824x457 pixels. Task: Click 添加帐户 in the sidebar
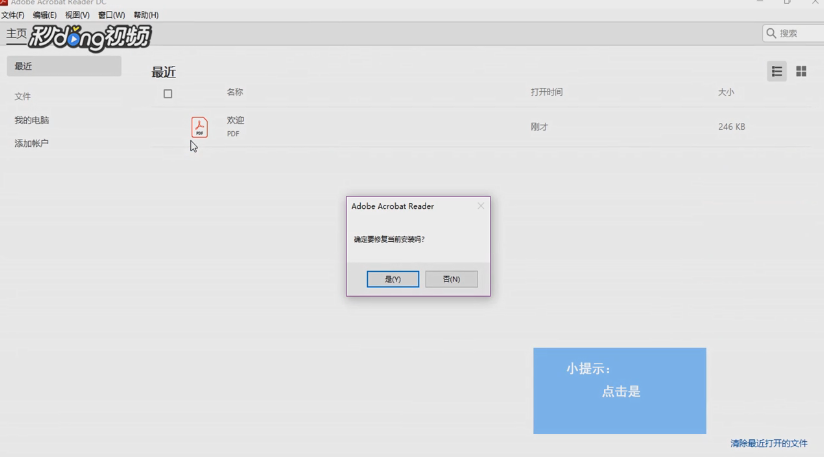[32, 143]
